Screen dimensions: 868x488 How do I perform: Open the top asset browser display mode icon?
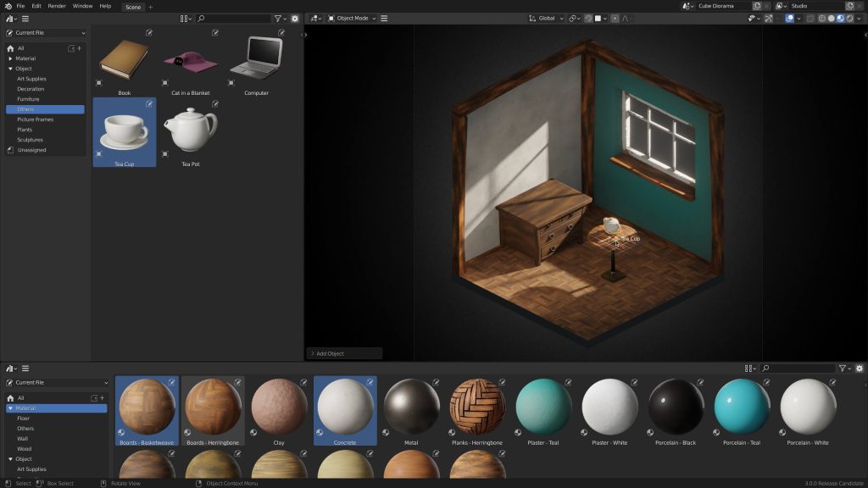pos(185,18)
